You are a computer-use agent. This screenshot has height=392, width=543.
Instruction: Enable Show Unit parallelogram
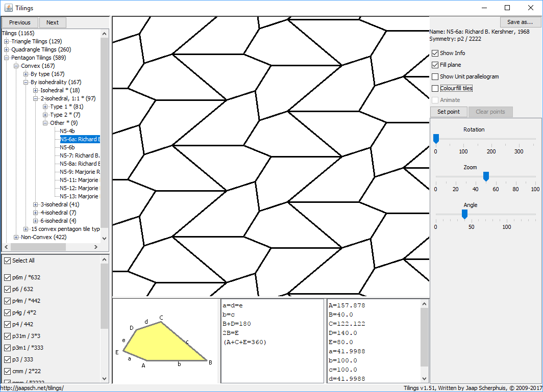click(x=435, y=77)
